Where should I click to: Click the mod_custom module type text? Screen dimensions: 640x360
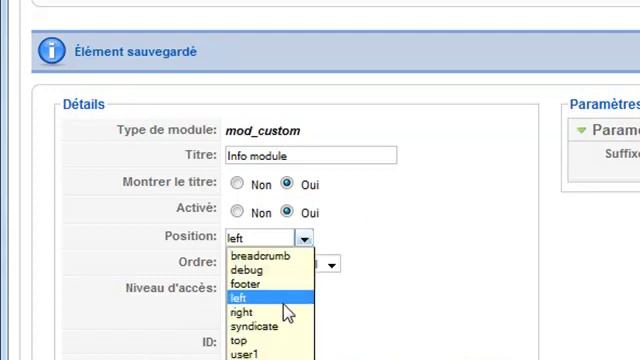pos(263,131)
